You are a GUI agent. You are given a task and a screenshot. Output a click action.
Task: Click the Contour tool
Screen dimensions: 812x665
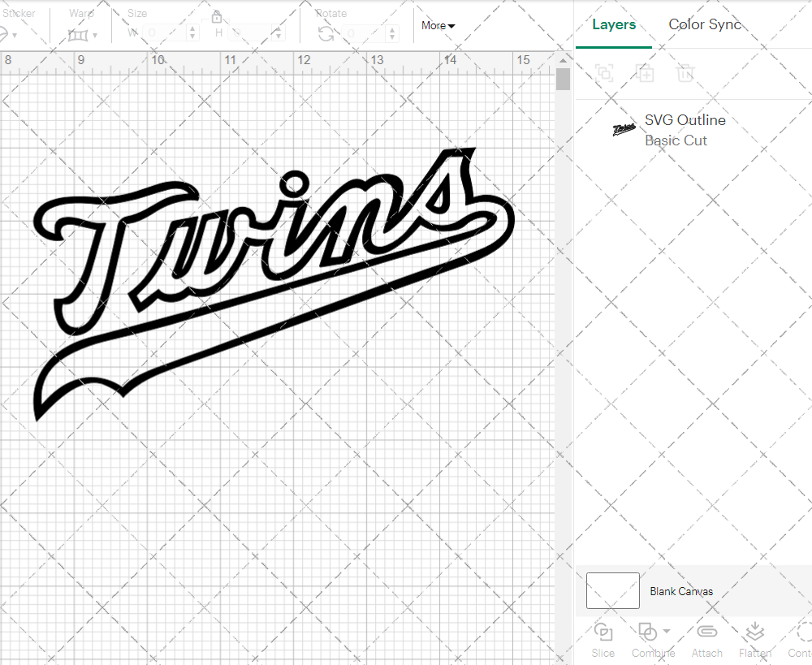(800, 641)
